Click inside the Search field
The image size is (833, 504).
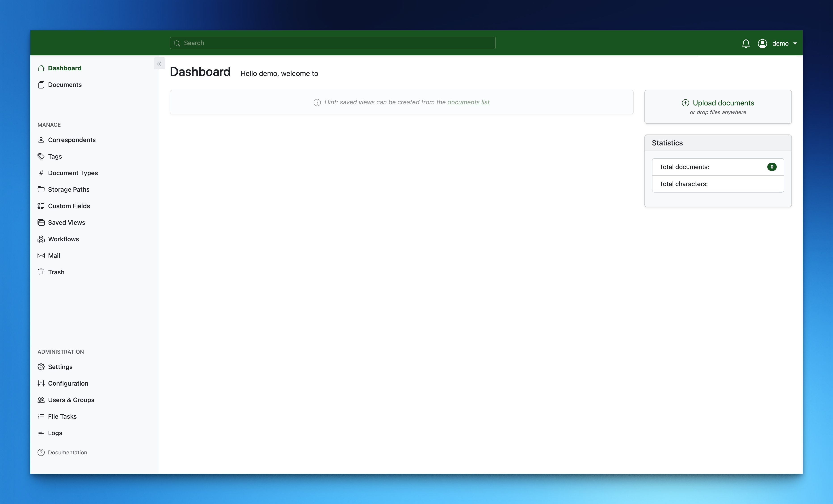[x=332, y=43]
